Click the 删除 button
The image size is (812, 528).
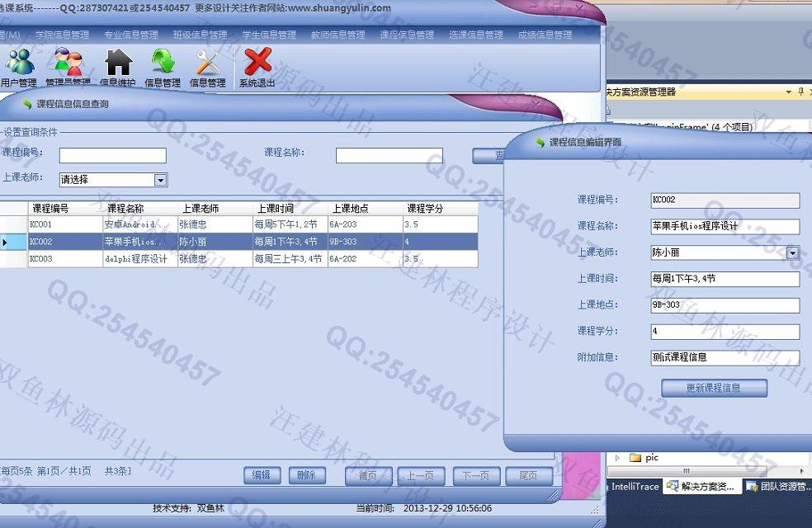click(x=306, y=476)
